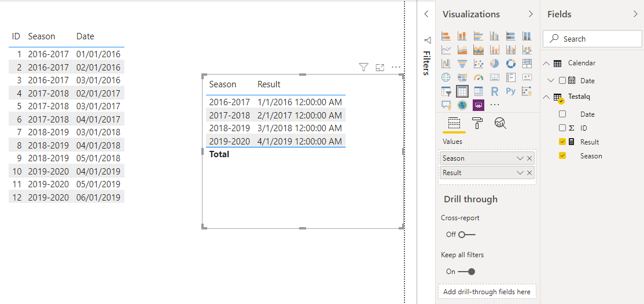644x304 pixels.
Task: Turn off the Keep all filters toggle
Action: [466, 272]
